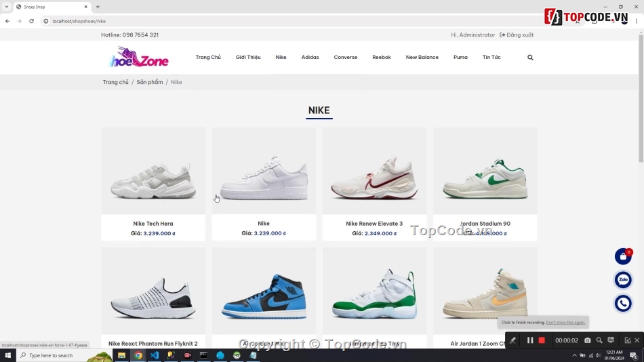Pause the screen recording
The height and width of the screenshot is (362, 644).
(530, 340)
